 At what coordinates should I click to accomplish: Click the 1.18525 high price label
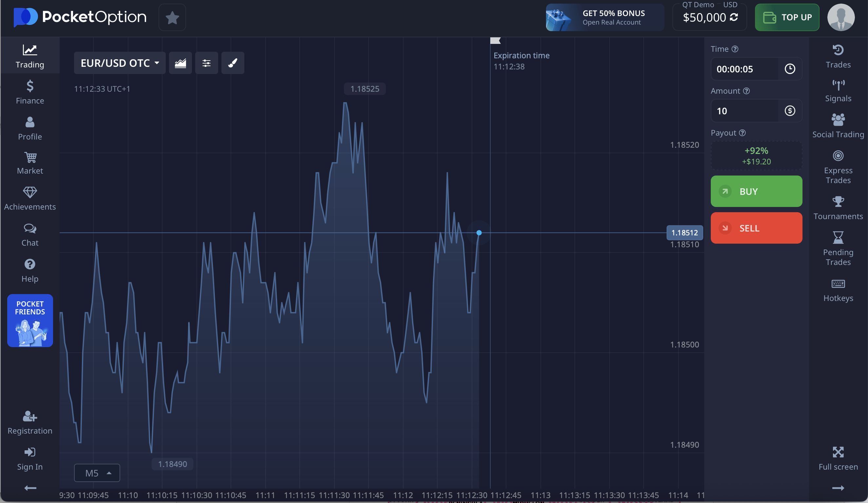(x=365, y=89)
